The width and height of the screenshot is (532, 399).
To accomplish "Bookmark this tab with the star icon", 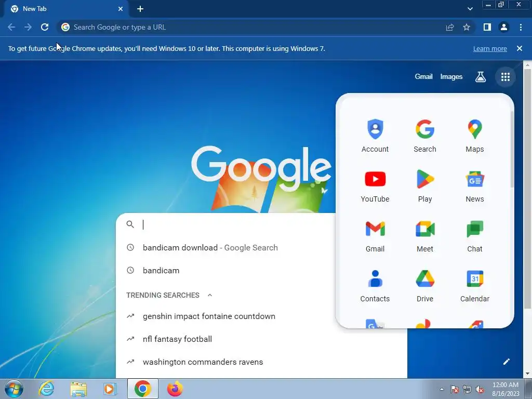I will coord(467,27).
